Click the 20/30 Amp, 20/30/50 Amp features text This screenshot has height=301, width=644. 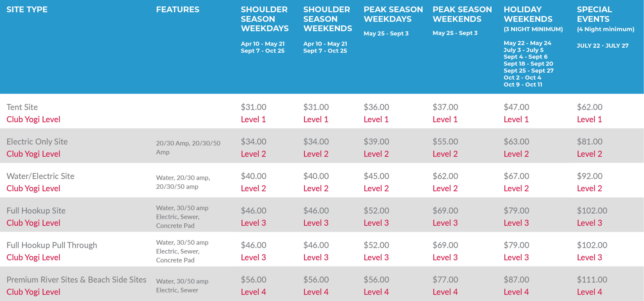[188, 148]
